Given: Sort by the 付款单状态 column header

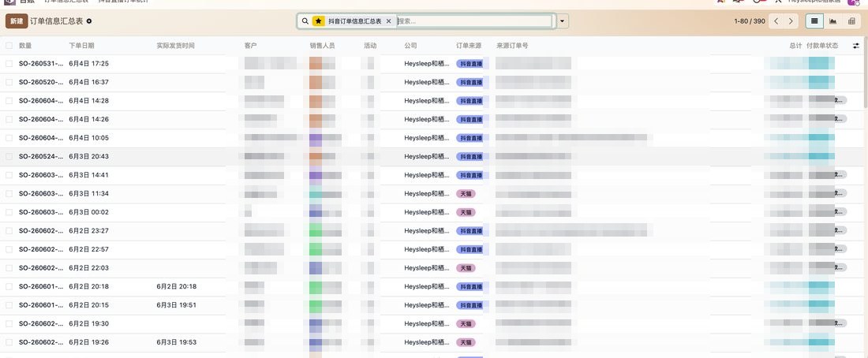Looking at the screenshot, I should tap(822, 46).
